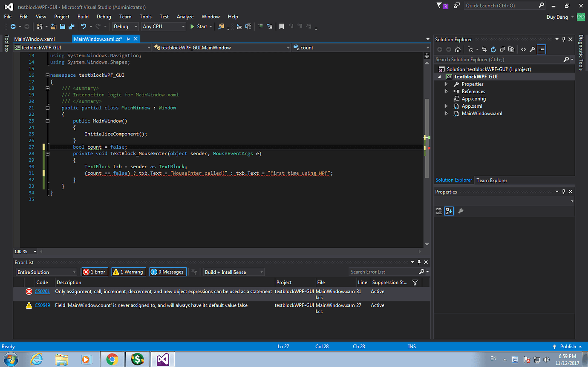Click the bookmark icon in the toolbar

pyautogui.click(x=282, y=26)
